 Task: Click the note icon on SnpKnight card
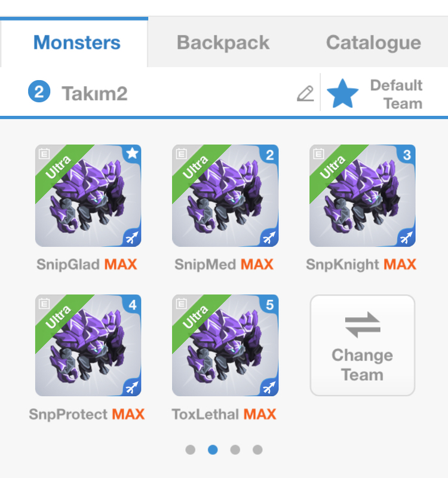[x=319, y=154]
